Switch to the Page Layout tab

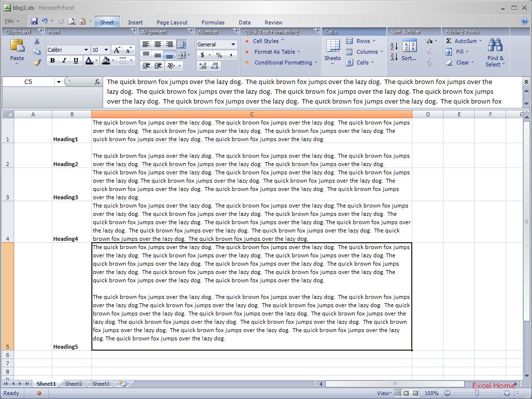(x=172, y=22)
